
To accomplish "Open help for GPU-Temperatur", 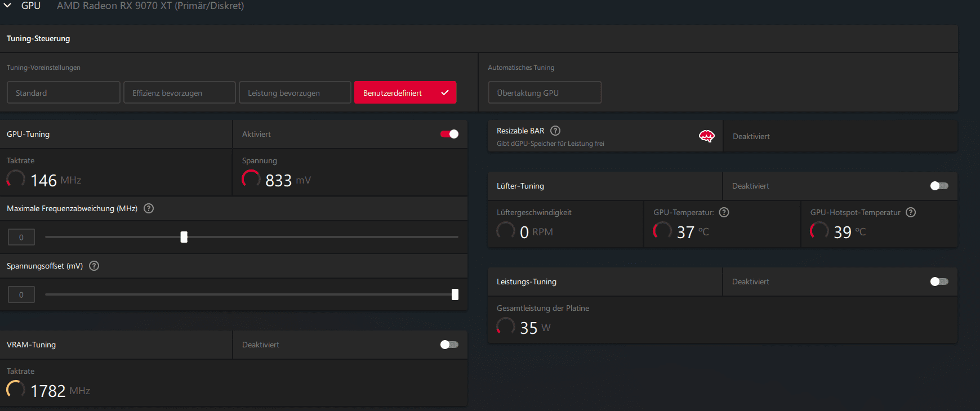I will [724, 212].
